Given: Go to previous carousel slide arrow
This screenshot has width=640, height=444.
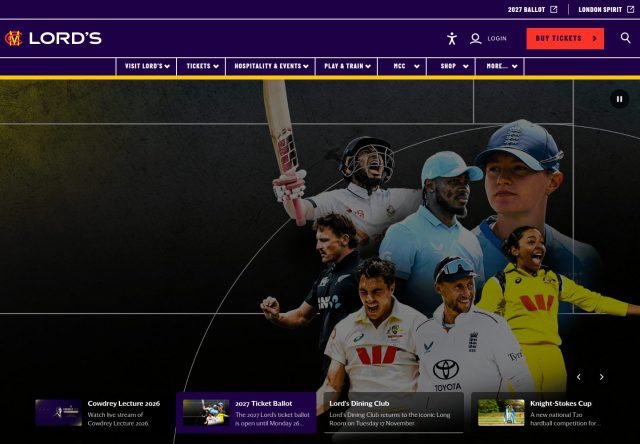Looking at the screenshot, I should click(x=578, y=377).
